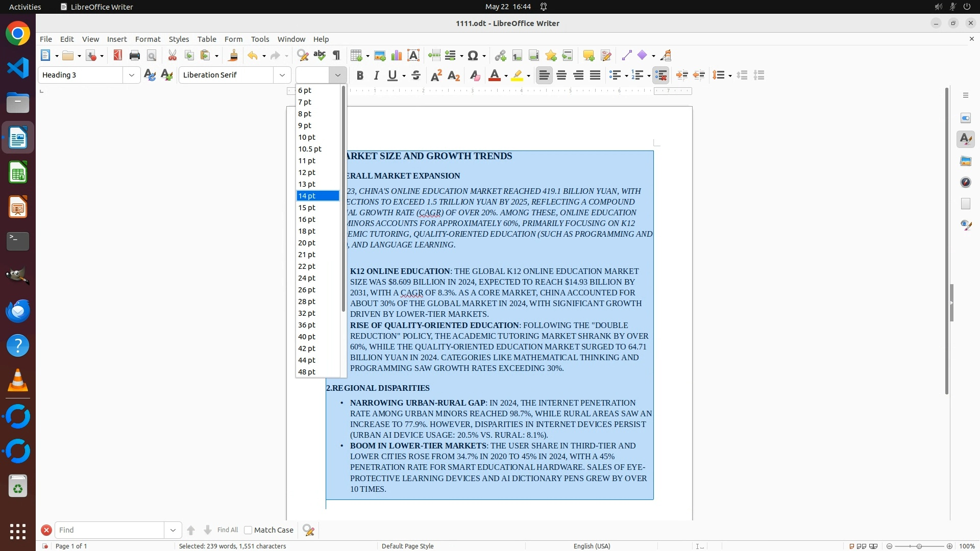Click the Print document icon
This screenshot has width=980, height=551.
135,56
